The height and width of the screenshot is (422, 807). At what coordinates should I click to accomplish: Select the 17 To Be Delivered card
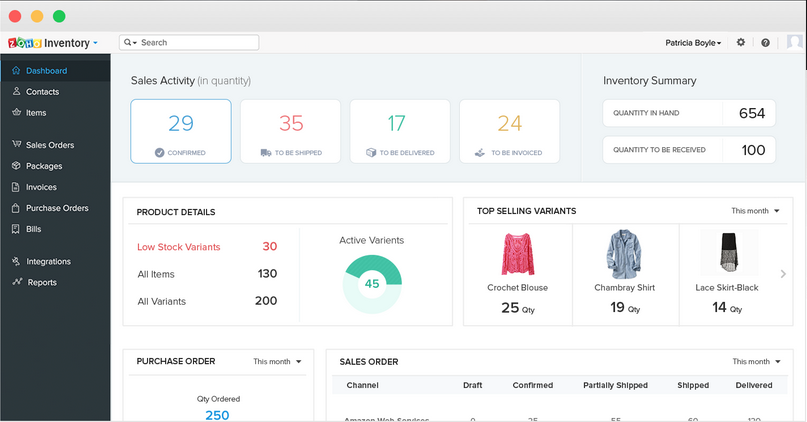point(400,131)
